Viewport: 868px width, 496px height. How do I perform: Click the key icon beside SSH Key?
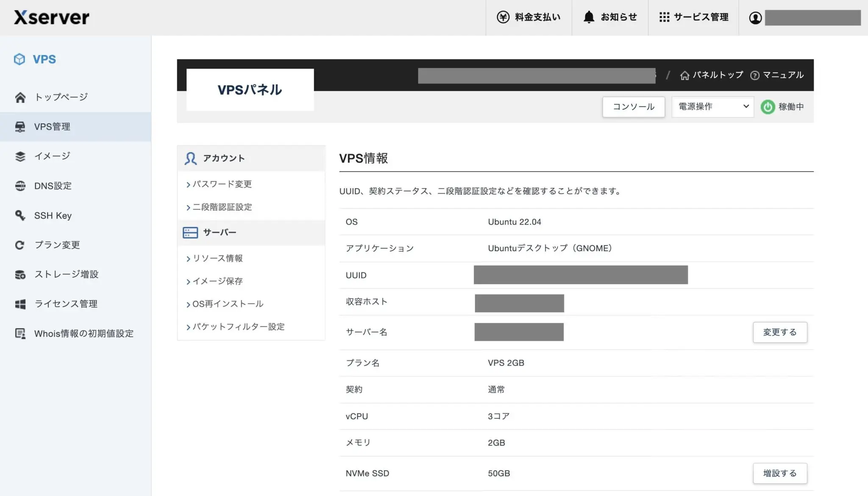[x=20, y=215]
